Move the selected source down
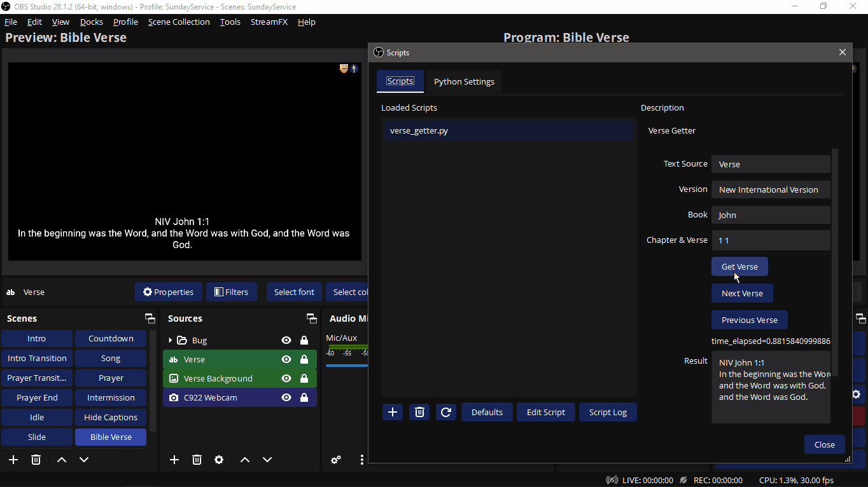The width and height of the screenshot is (868, 487). tap(267, 460)
